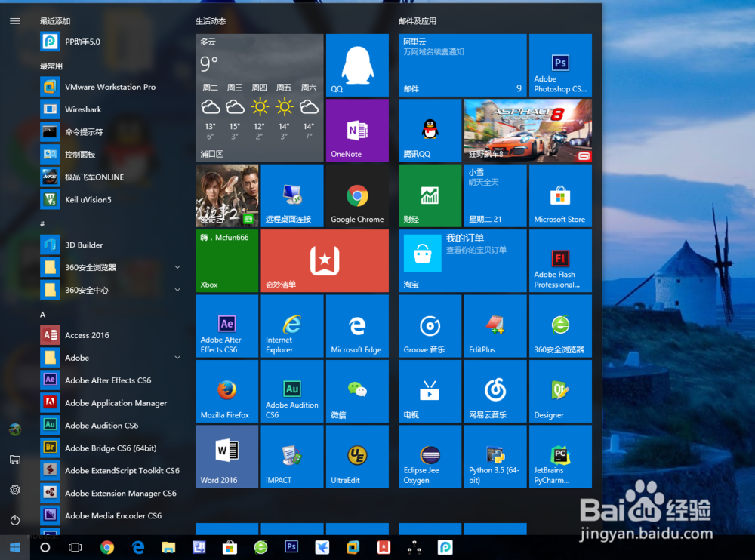Launch Microsoft Edge tile
Screen dimensions: 755x560
(357, 325)
